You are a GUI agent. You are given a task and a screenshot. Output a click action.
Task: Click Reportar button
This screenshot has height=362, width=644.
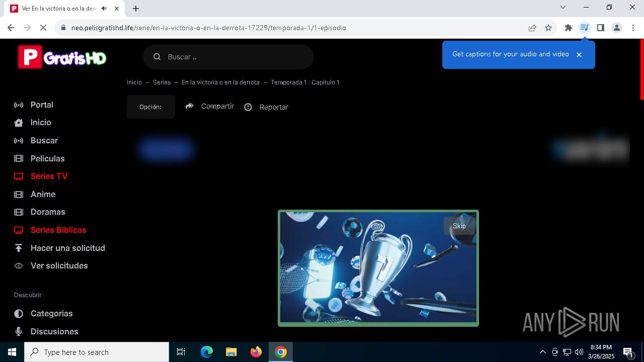[x=266, y=107]
